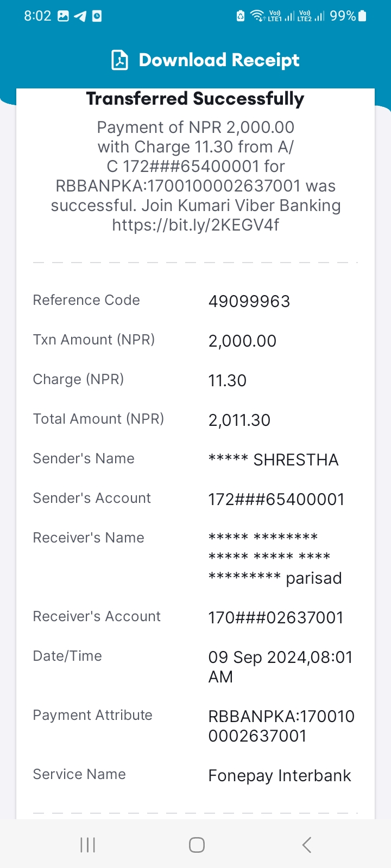
Task: Tap the Android home button icon
Action: [x=197, y=845]
